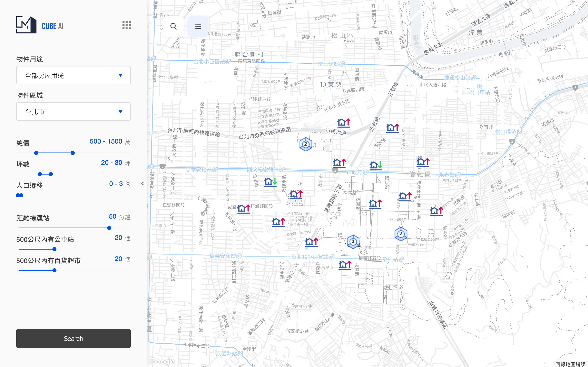The image size is (588, 367).
Task: Click the 距離捷運站 slider handle
Action: [109, 228]
